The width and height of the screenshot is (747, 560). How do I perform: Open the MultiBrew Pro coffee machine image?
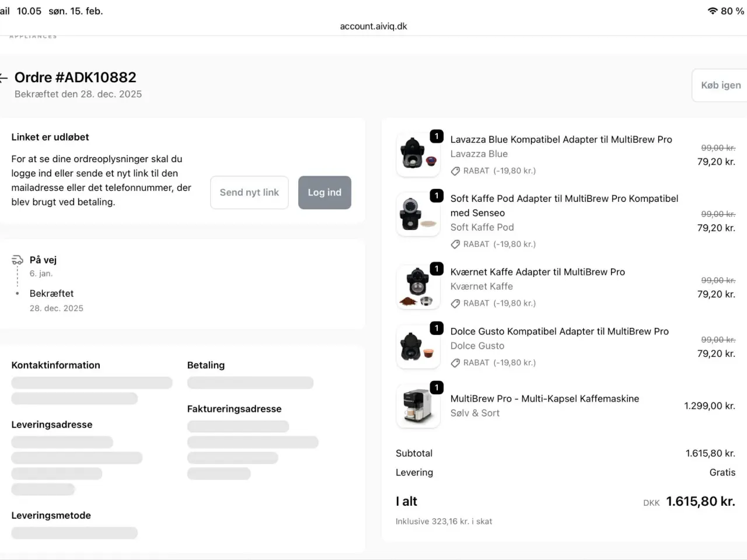pos(418,406)
